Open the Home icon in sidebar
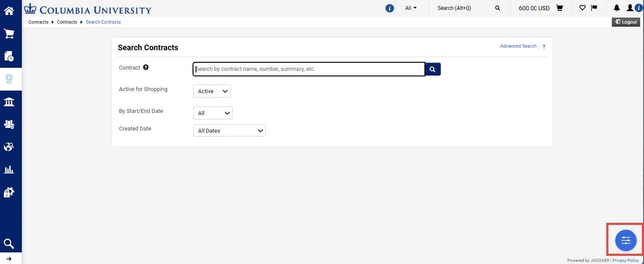The image size is (644, 264). (9, 11)
